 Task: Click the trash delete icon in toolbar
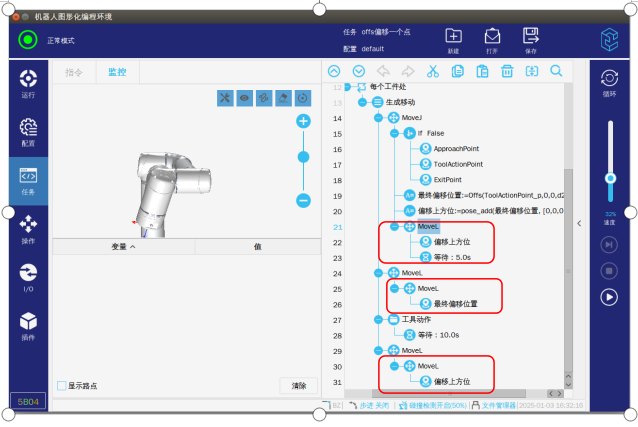(507, 71)
